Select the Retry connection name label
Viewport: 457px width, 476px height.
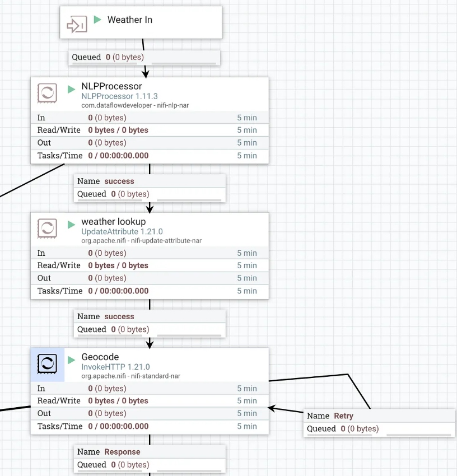tap(343, 416)
